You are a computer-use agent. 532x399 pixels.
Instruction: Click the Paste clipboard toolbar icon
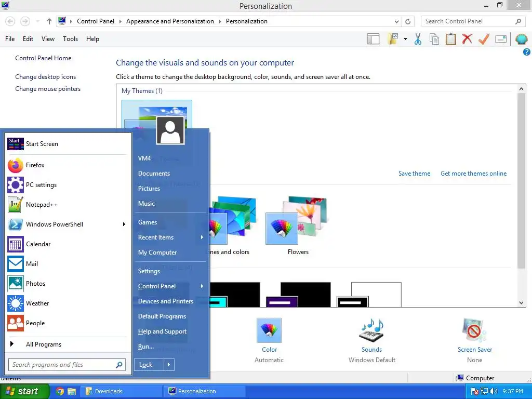(x=450, y=39)
